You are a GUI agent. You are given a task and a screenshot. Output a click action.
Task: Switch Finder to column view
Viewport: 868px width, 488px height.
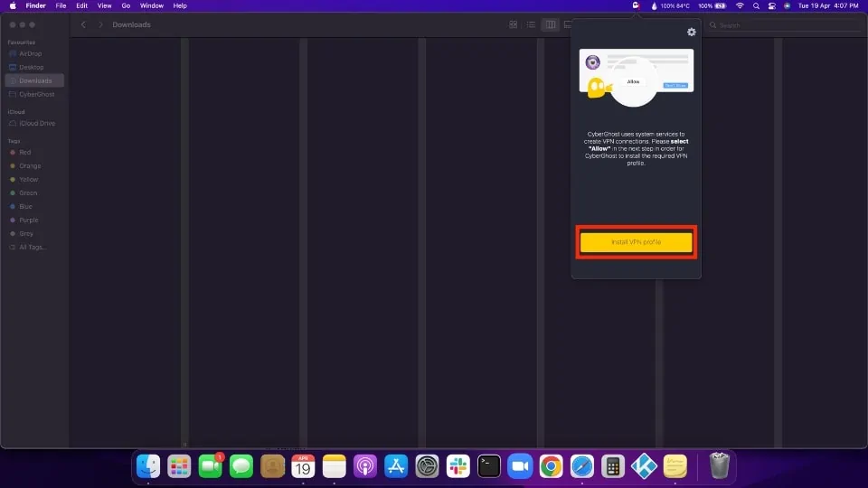(x=551, y=25)
